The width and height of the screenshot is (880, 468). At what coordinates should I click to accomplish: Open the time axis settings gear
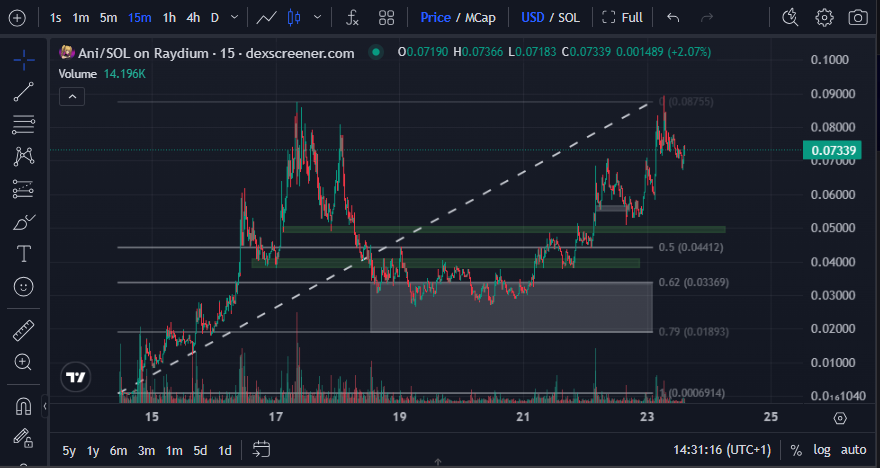[840, 418]
